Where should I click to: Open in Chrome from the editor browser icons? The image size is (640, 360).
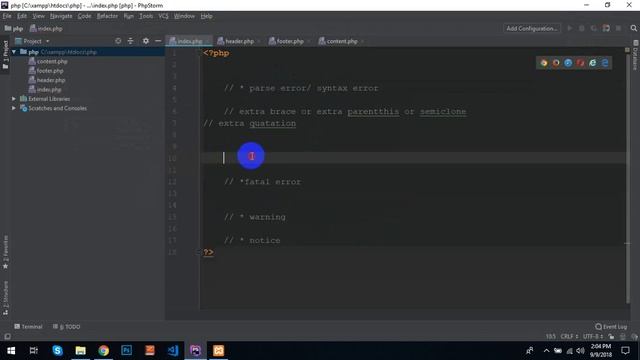[x=544, y=63]
